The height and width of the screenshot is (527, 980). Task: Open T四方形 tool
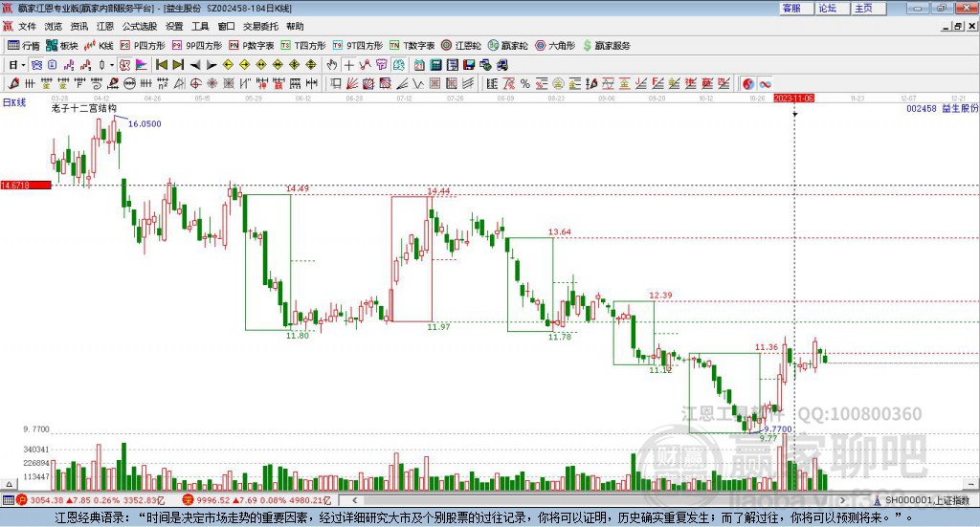303,46
